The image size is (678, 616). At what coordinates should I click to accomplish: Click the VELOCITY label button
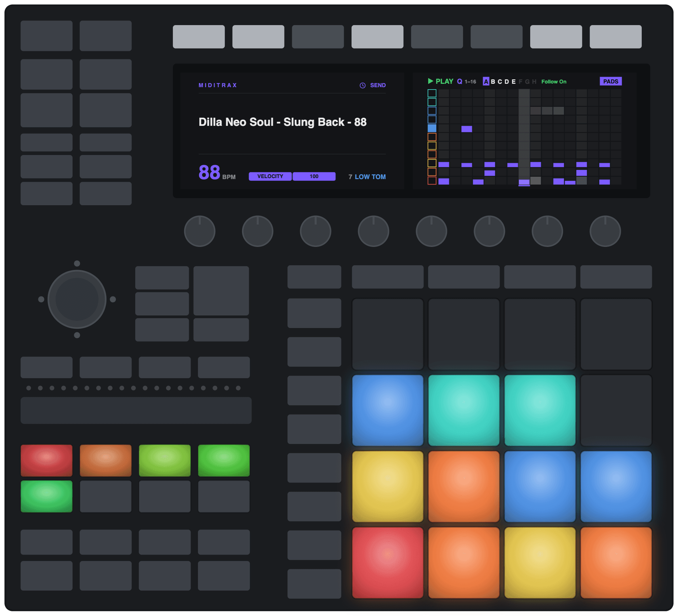click(x=270, y=176)
